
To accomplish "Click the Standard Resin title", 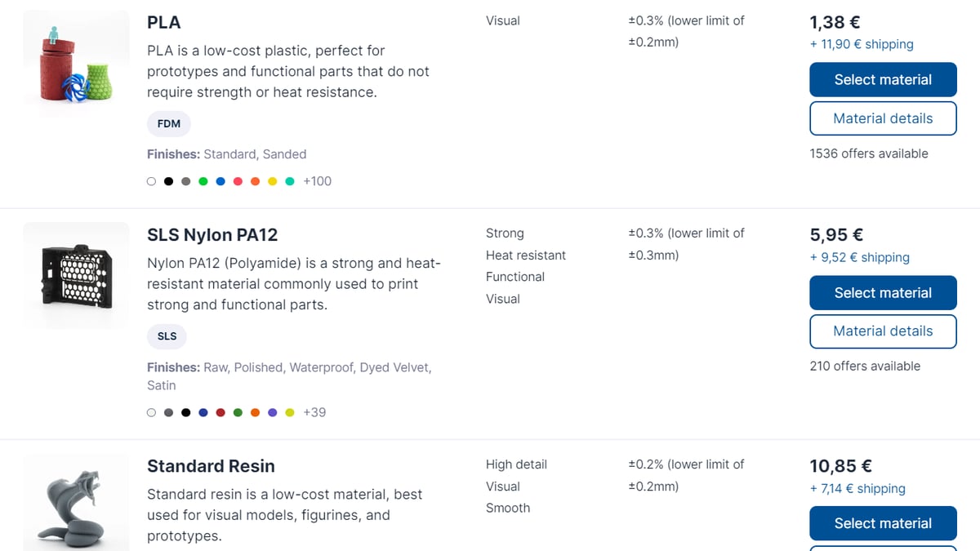I will click(x=211, y=466).
